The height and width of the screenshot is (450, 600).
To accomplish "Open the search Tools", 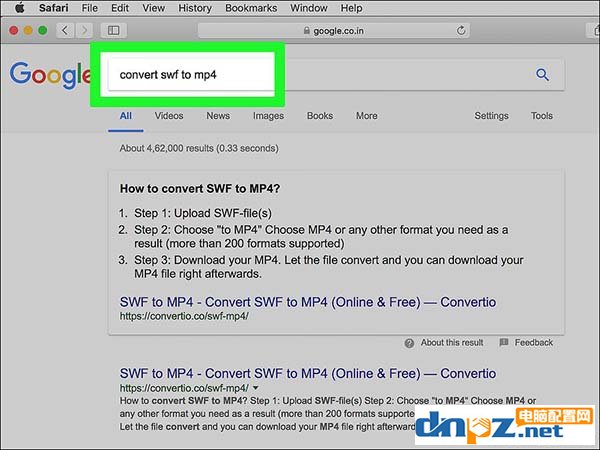I will (x=541, y=116).
